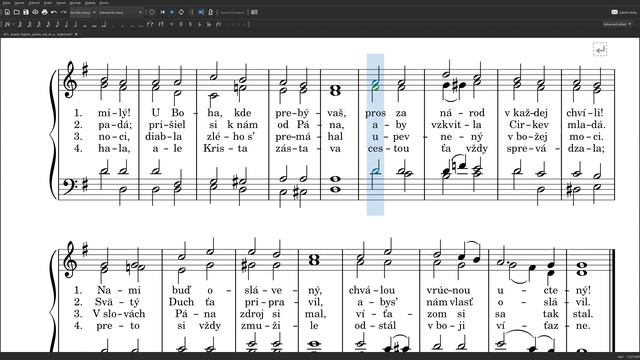Open the Edit menu
The width and height of the screenshot is (640, 360).
point(20,3)
